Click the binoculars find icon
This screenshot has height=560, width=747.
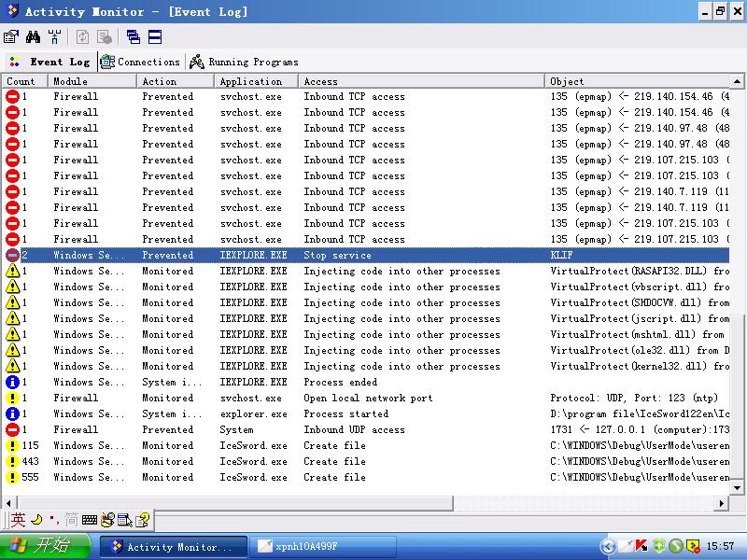point(33,36)
